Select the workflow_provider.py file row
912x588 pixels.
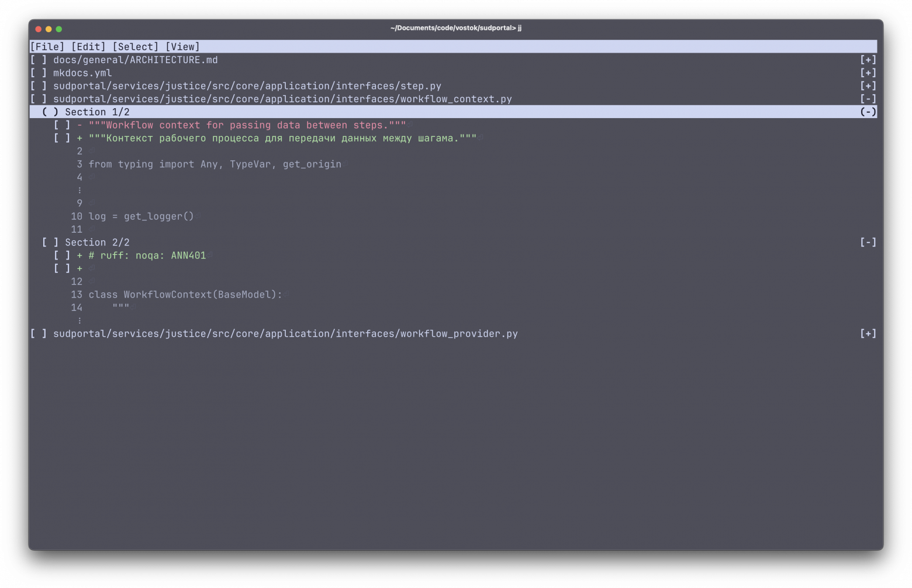453,334
